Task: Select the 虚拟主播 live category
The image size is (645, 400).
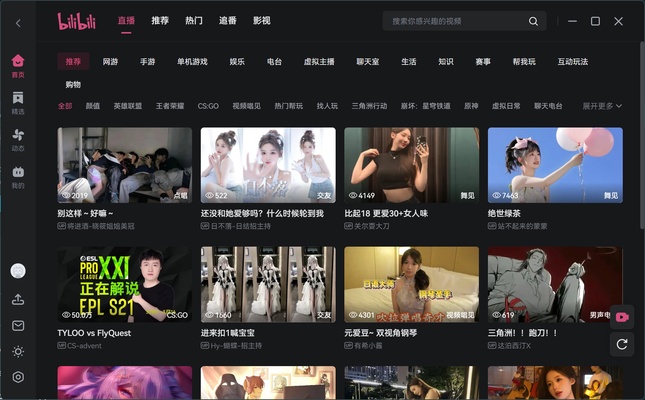Action: click(x=319, y=62)
